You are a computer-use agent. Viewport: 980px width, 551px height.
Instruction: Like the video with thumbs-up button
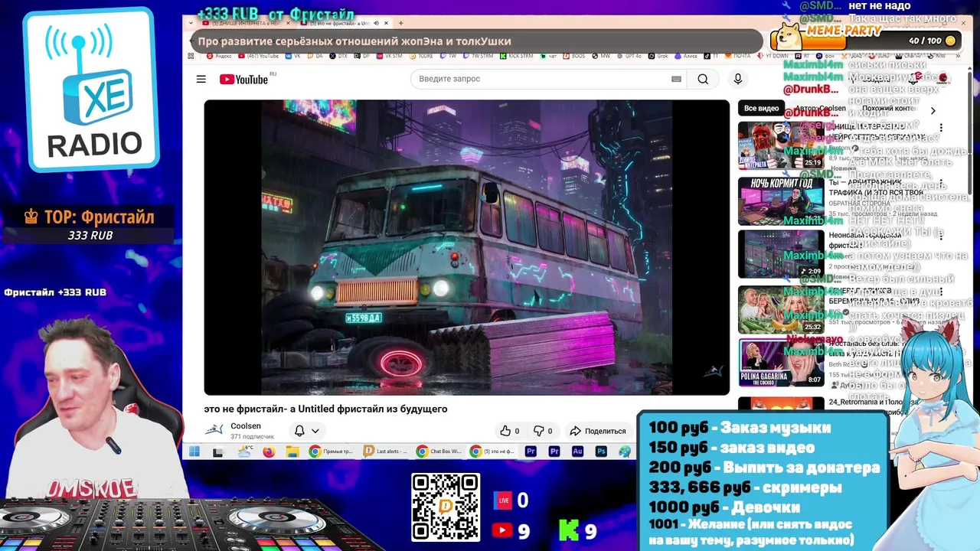coord(510,431)
